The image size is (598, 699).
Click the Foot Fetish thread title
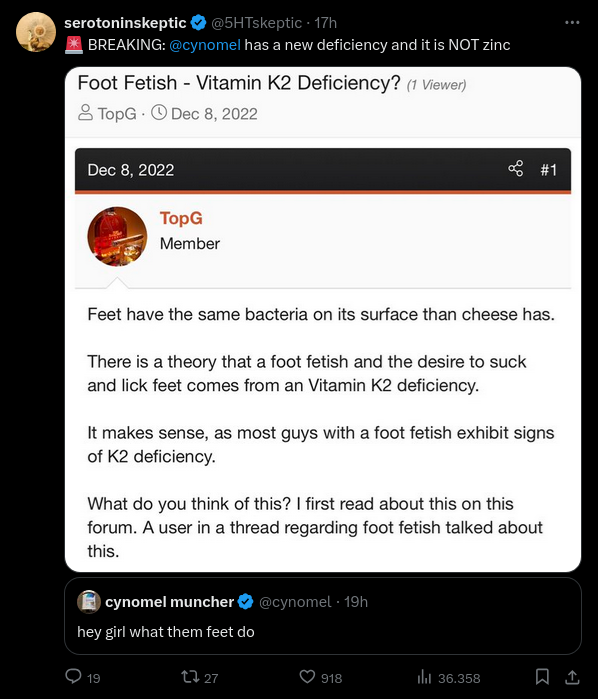click(239, 83)
